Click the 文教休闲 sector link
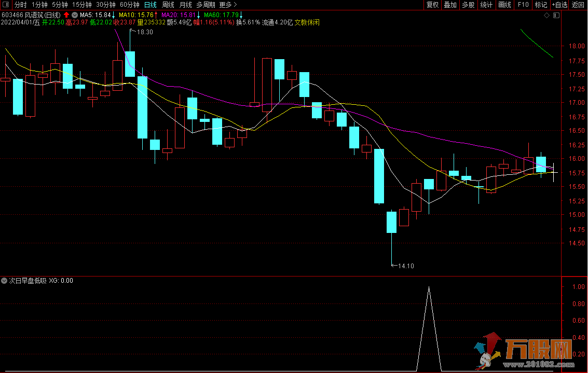588x373 pixels. click(x=308, y=22)
